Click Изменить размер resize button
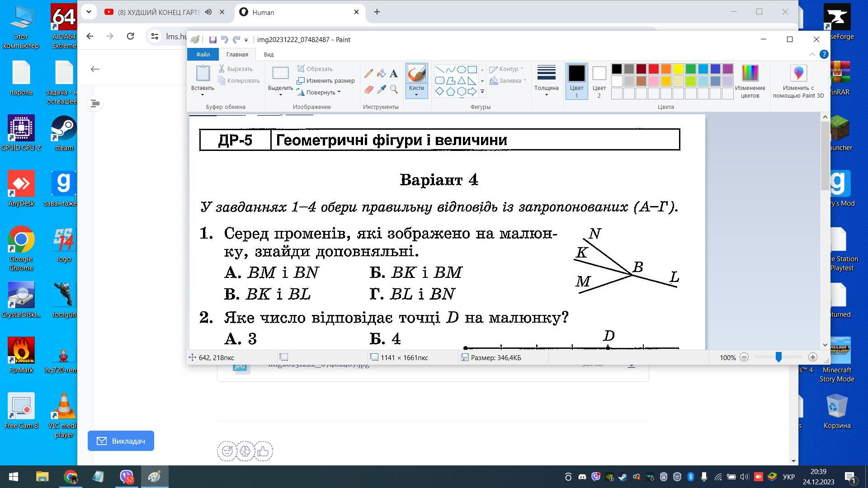This screenshot has height=488, width=868. click(x=326, y=80)
